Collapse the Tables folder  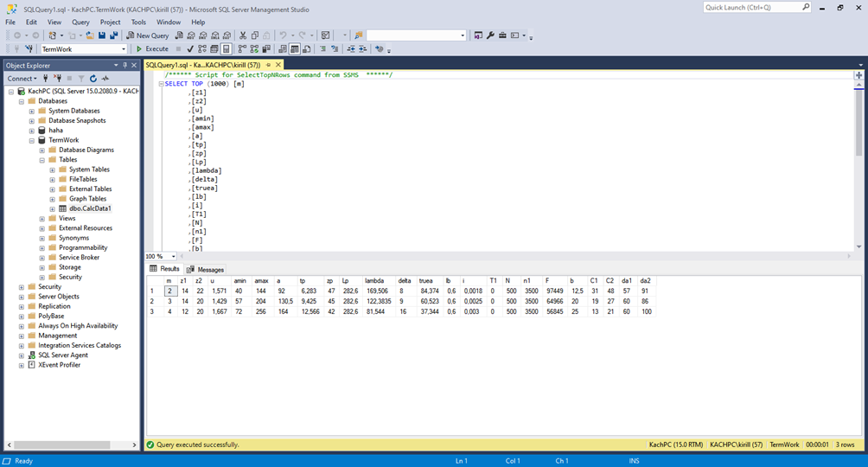pos(42,160)
